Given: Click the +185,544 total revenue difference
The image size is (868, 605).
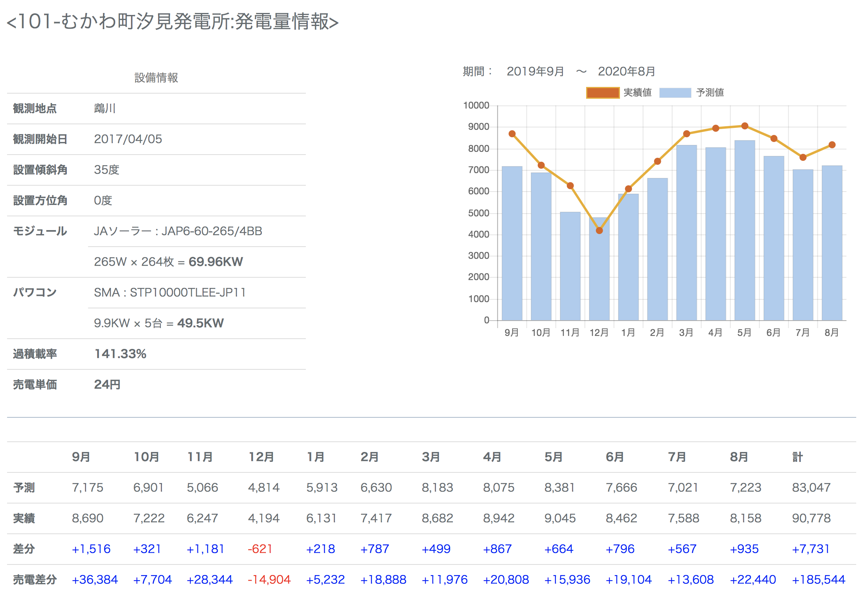Looking at the screenshot, I should tap(818, 580).
